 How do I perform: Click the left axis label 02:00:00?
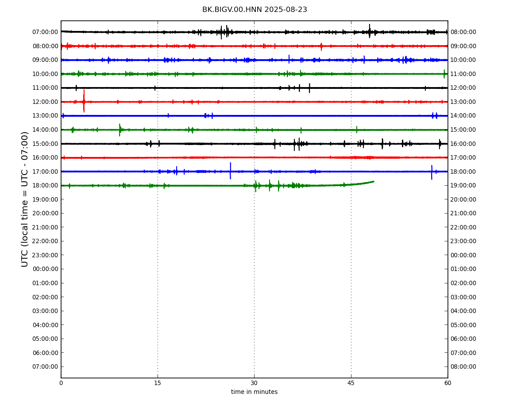45,297
